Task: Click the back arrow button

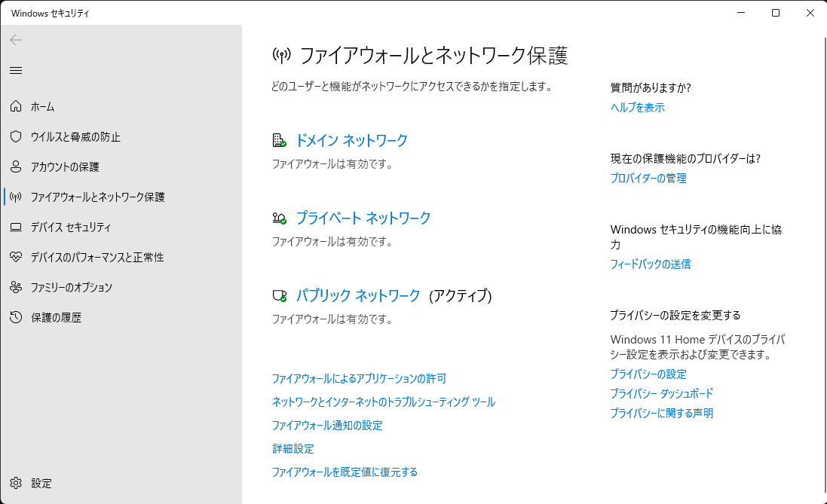Action: pos(16,40)
